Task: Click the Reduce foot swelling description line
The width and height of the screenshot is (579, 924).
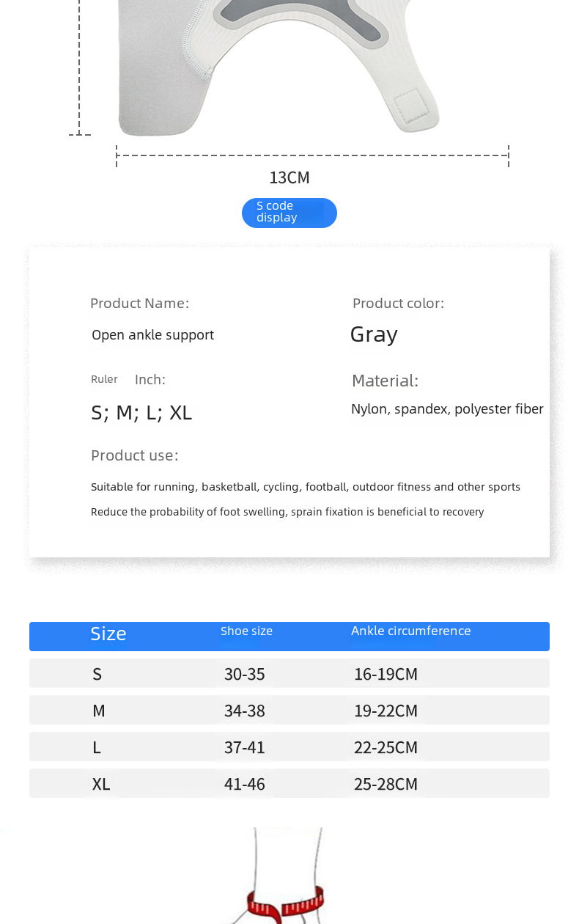Action: coord(287,512)
